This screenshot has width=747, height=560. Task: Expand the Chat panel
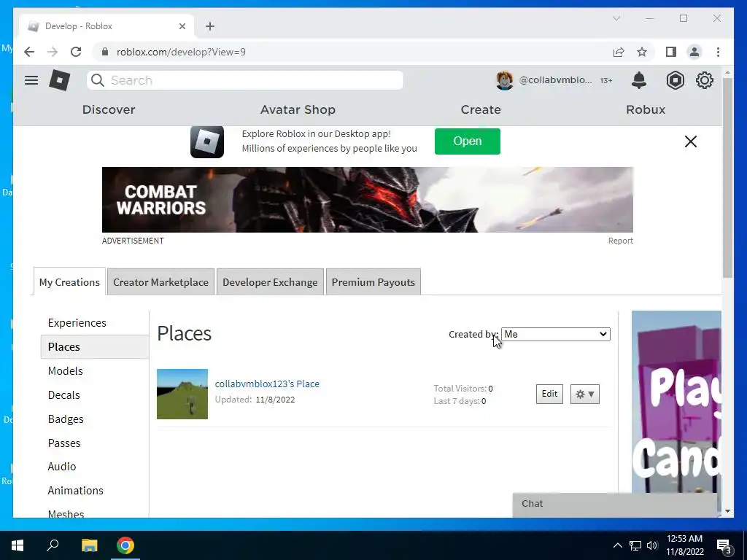point(614,504)
